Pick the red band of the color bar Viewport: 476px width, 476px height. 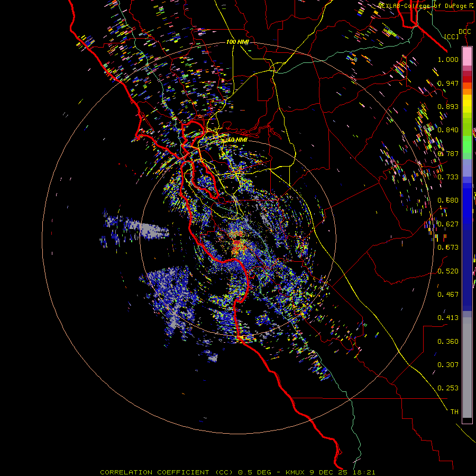pos(467,79)
